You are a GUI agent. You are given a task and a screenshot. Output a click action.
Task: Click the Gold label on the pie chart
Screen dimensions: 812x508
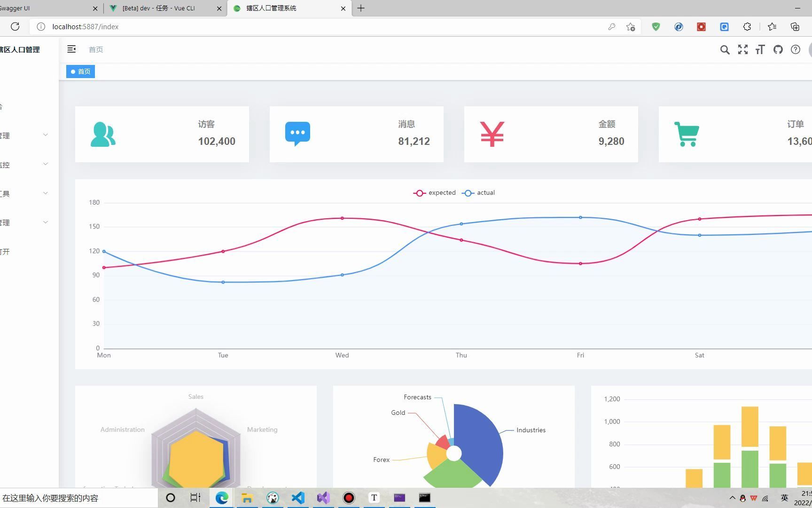tap(398, 413)
